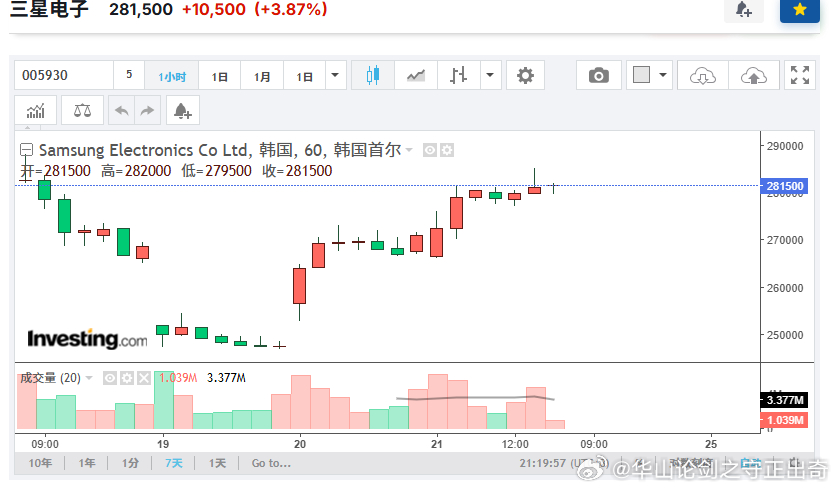
Task: Click the 260000 price axis label
Action: click(785, 288)
